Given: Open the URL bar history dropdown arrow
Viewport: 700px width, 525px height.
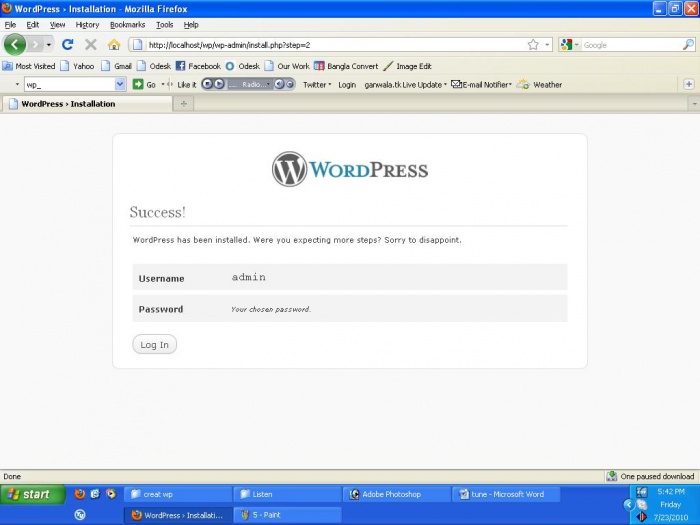Looking at the screenshot, I should tap(547, 45).
